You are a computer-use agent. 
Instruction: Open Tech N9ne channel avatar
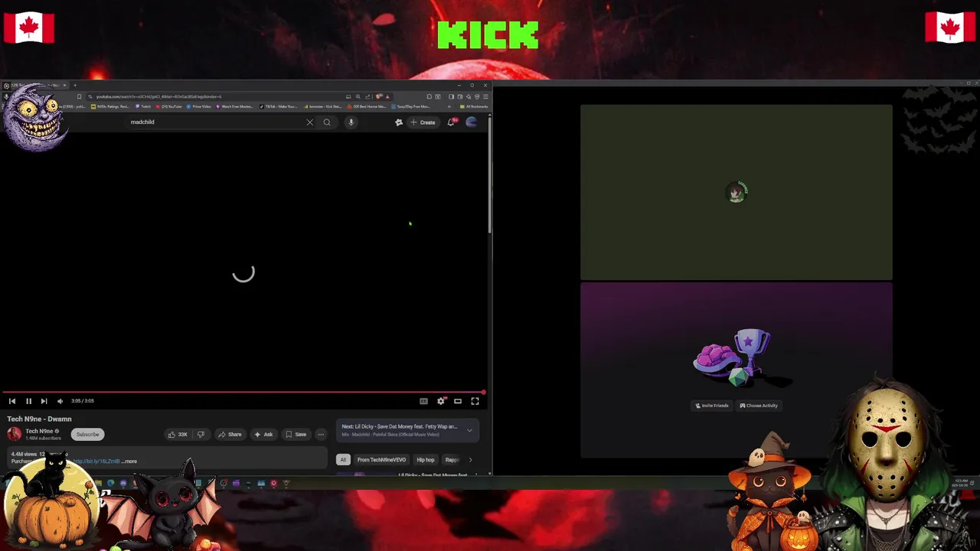[x=15, y=434]
